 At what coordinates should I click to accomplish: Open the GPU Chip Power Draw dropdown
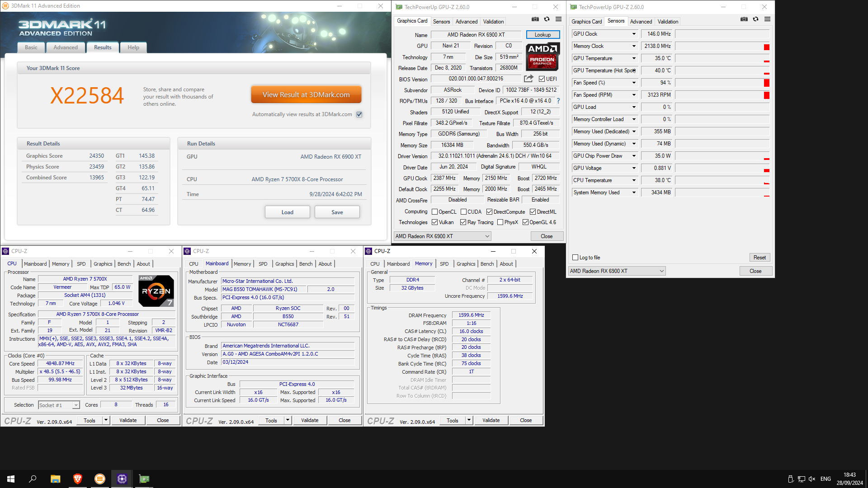coord(634,156)
